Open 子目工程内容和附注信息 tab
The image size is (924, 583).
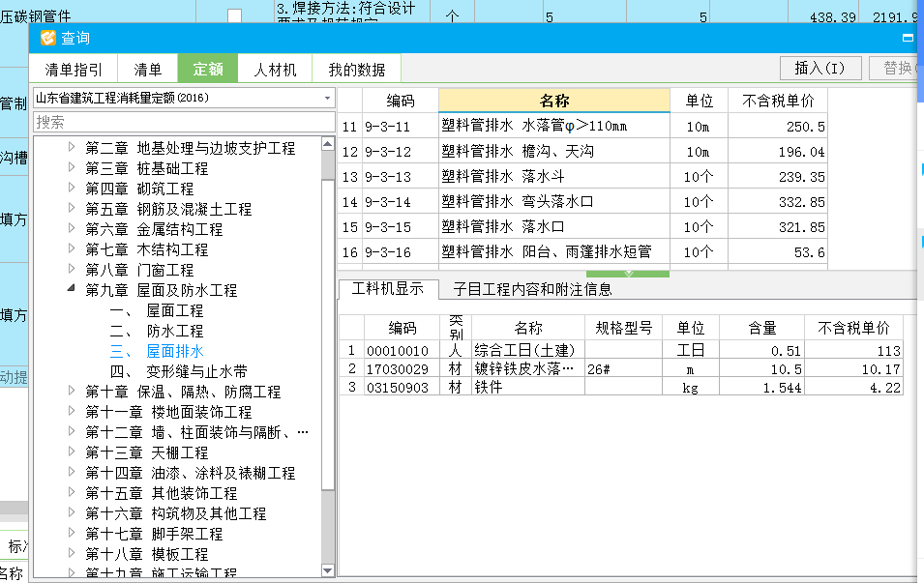pyautogui.click(x=532, y=289)
